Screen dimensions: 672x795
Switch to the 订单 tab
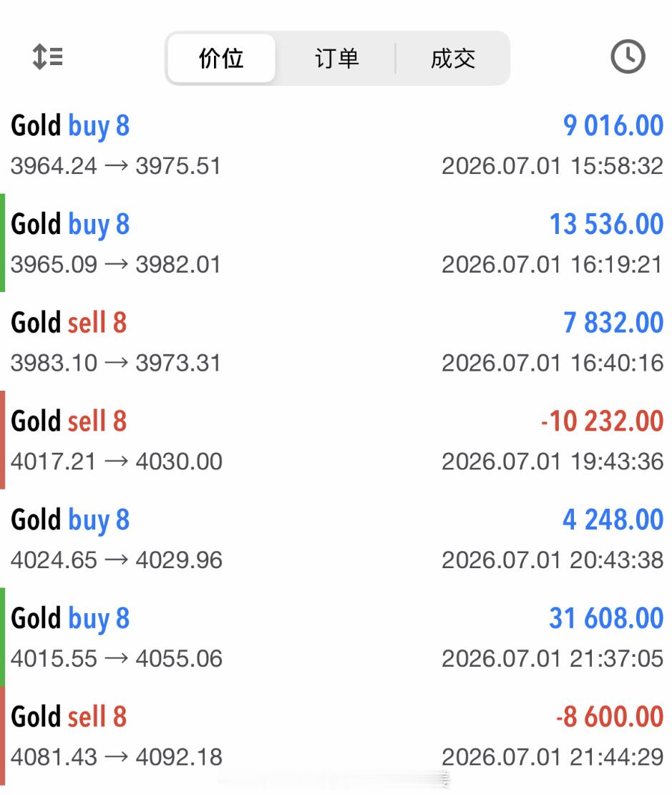tap(337, 58)
